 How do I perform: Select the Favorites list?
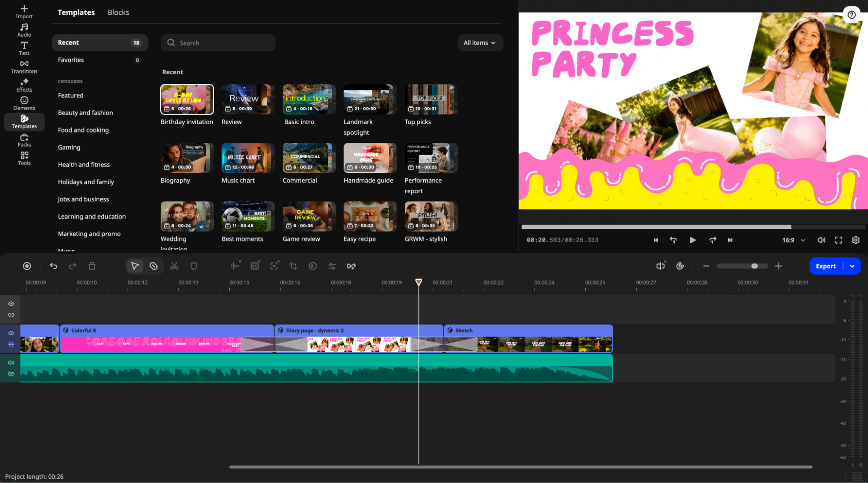point(100,60)
